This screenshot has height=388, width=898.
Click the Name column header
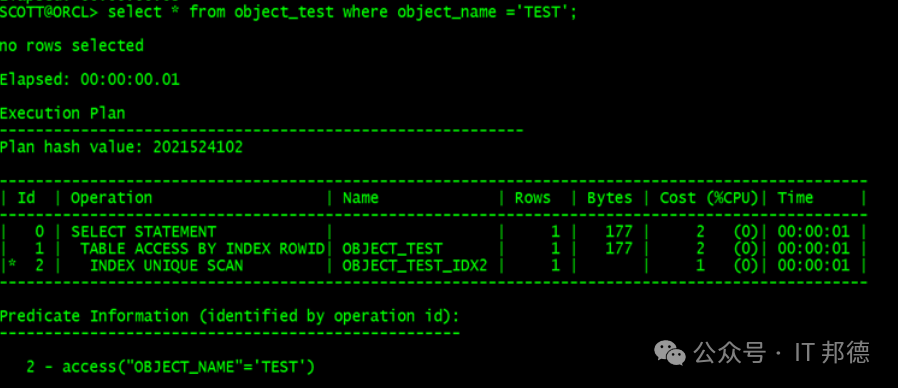click(x=361, y=198)
